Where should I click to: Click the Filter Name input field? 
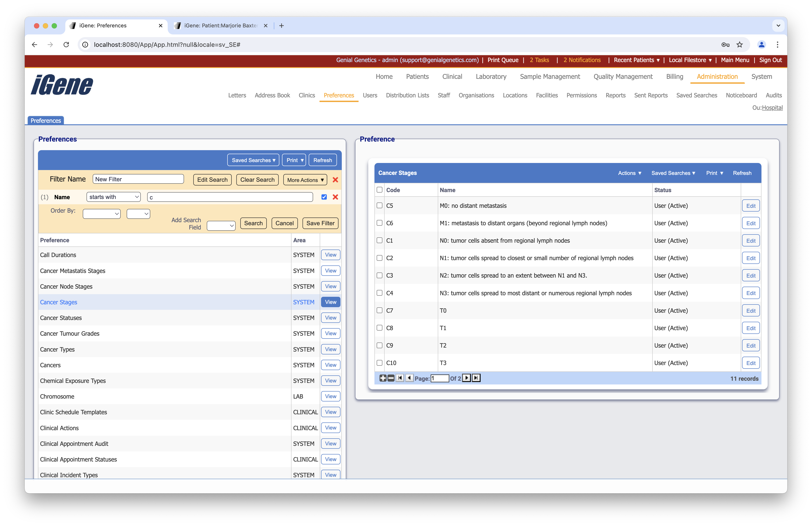click(138, 179)
